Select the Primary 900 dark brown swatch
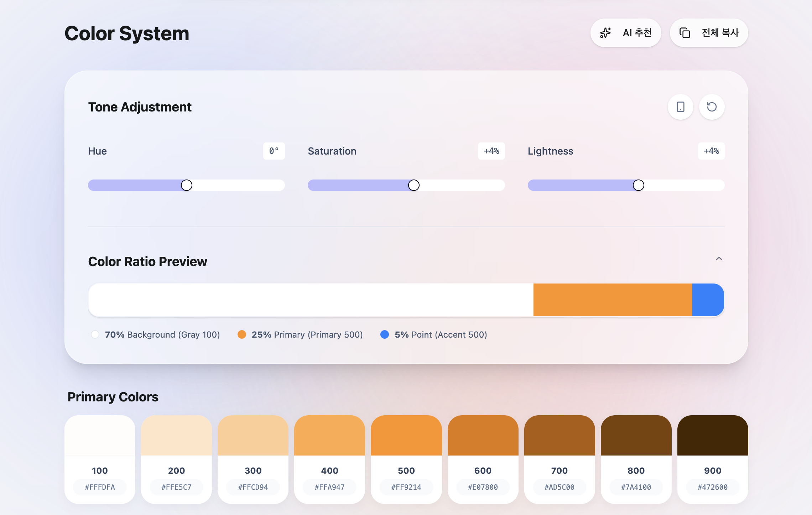812x515 pixels. [x=712, y=435]
